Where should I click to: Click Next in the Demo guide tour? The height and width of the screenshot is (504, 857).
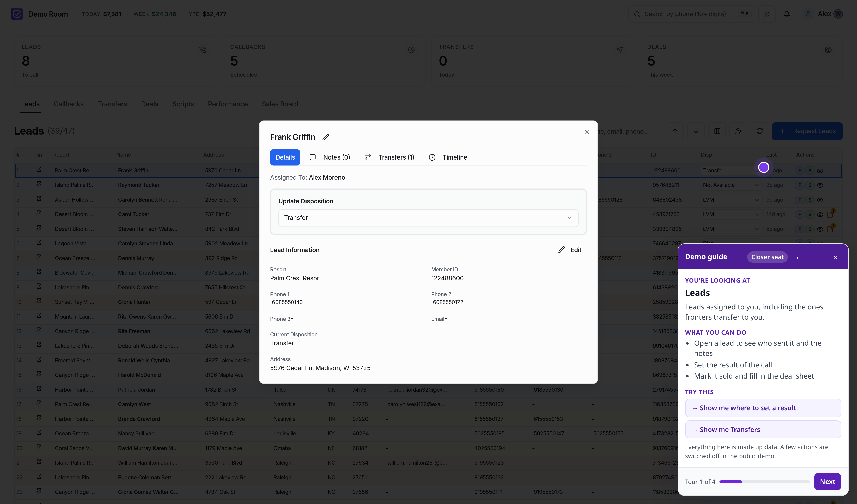[x=828, y=481]
